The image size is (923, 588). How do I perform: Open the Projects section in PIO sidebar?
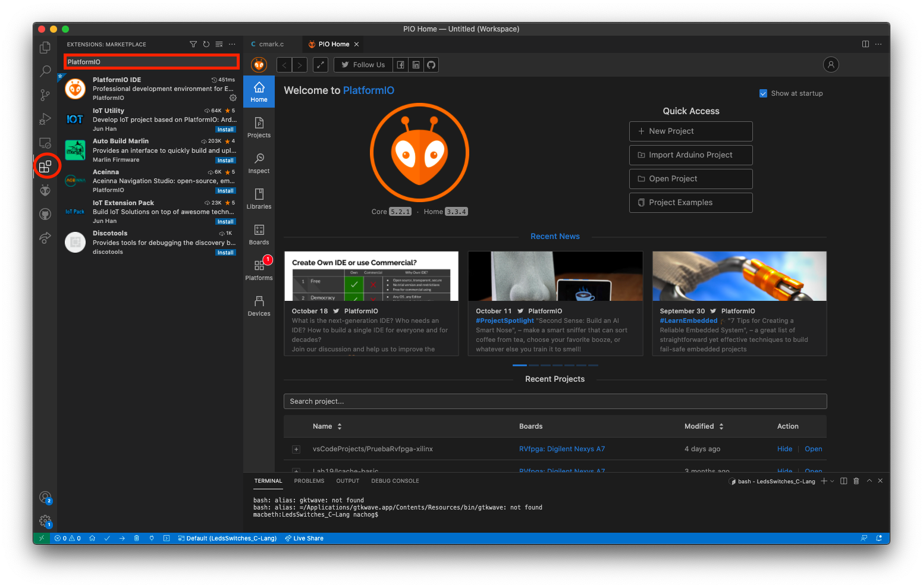click(259, 127)
